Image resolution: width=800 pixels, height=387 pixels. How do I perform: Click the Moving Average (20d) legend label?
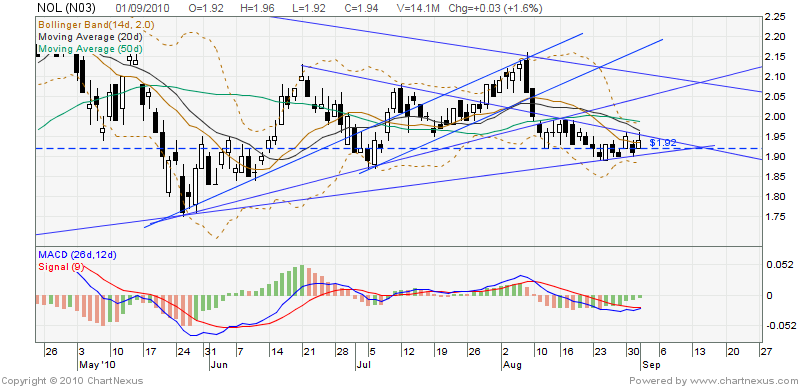pyautogui.click(x=90, y=36)
